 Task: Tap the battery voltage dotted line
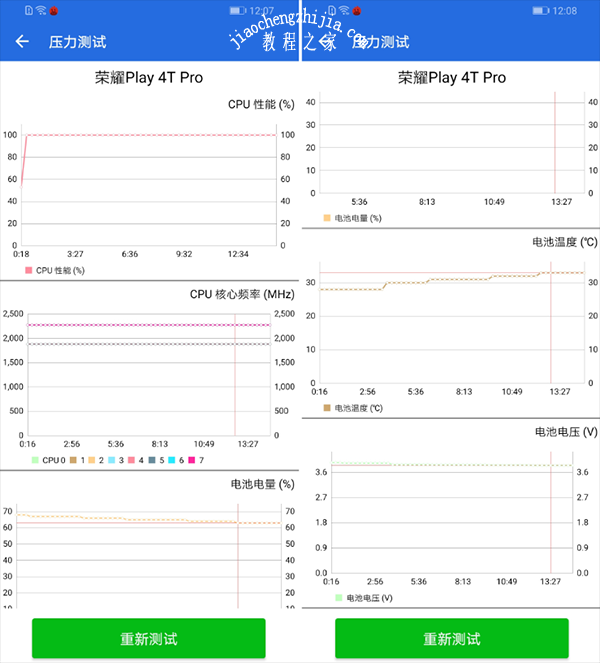(x=452, y=464)
